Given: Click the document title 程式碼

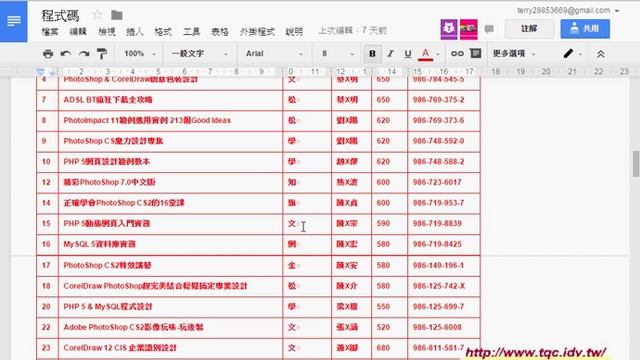Looking at the screenshot, I should [x=60, y=16].
